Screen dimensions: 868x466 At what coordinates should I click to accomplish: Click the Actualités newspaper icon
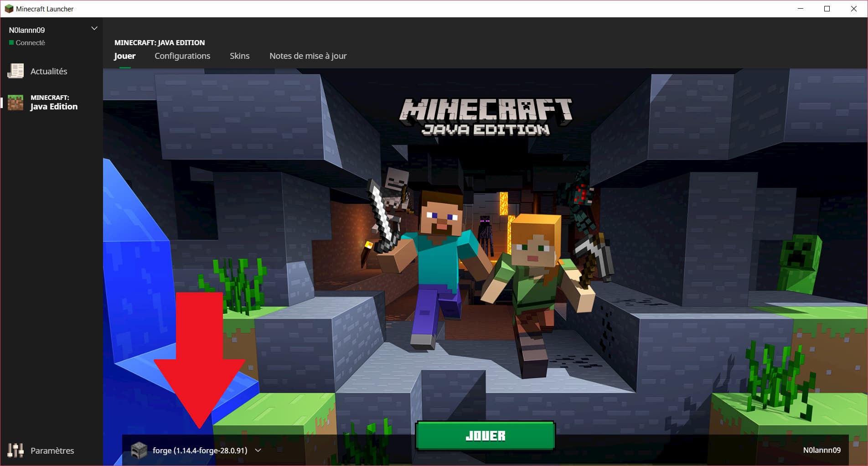(x=15, y=71)
